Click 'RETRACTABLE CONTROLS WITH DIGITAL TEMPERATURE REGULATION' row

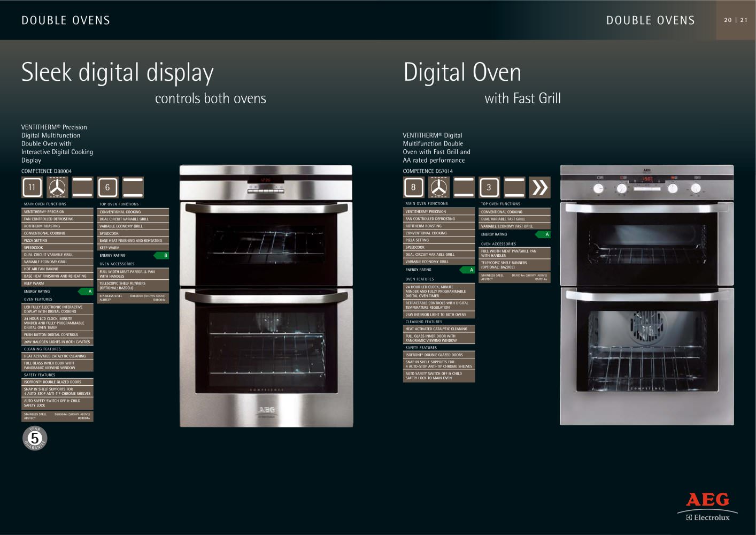(x=439, y=305)
